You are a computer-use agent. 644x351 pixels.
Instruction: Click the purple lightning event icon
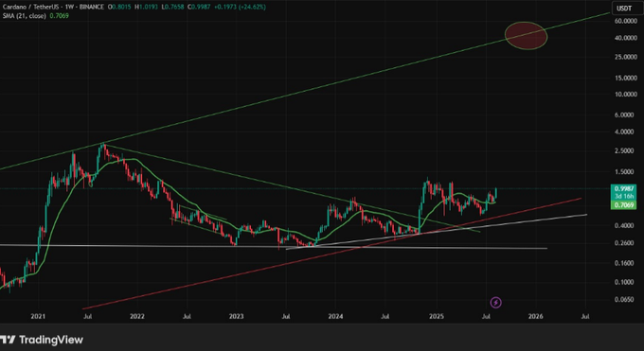(x=495, y=303)
